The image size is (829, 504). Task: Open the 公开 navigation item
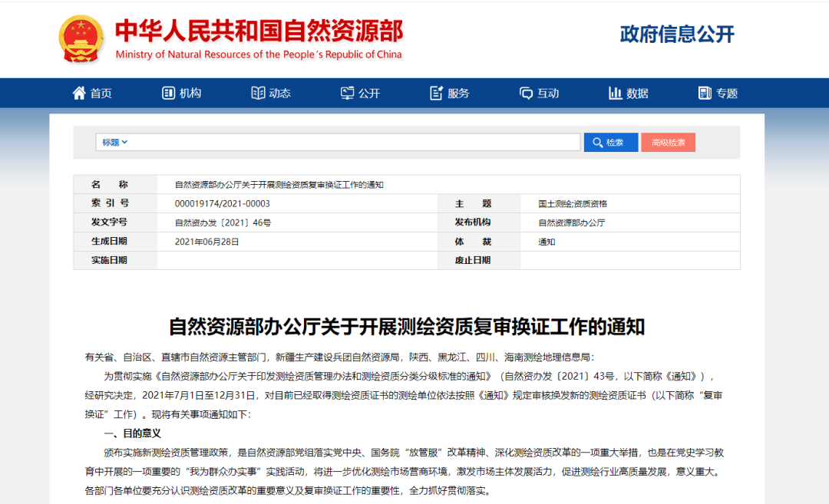(x=361, y=93)
